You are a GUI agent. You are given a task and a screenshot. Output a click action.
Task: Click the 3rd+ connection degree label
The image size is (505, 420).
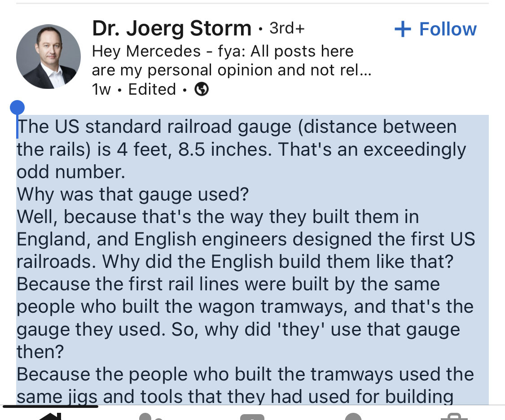pyautogui.click(x=287, y=28)
